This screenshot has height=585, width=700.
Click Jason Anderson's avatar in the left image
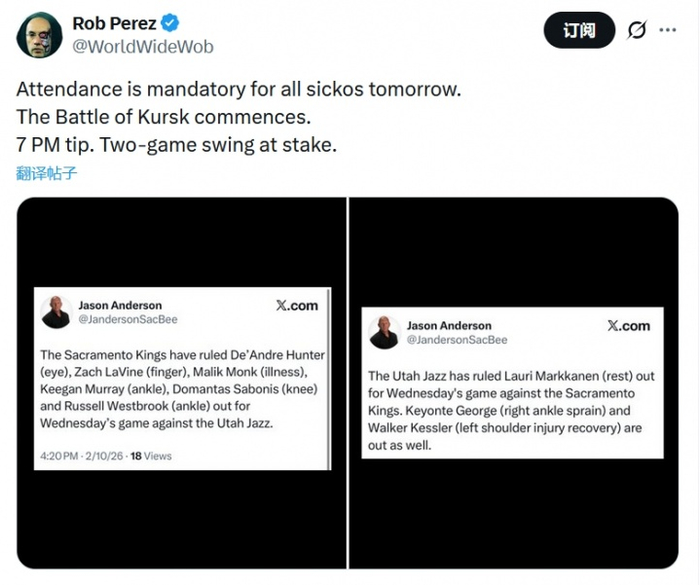[56, 312]
